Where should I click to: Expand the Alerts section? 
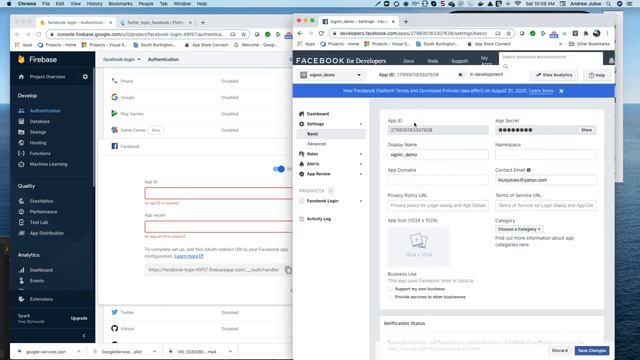(361, 164)
